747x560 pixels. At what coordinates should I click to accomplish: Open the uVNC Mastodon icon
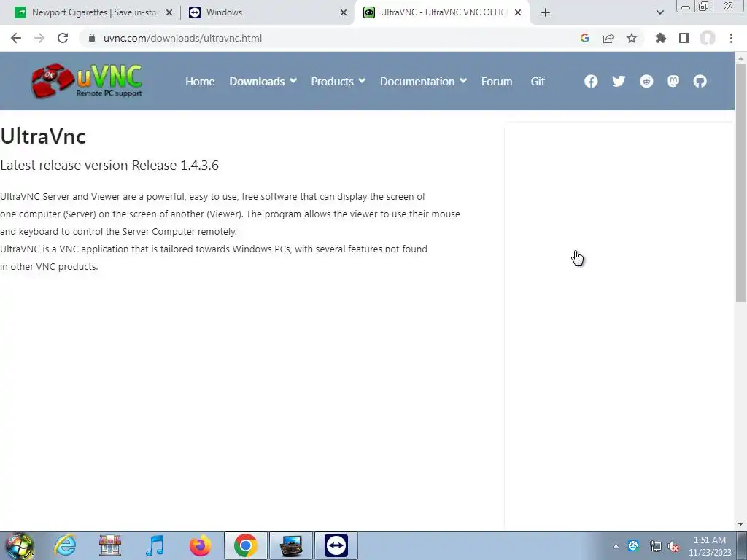673,82
